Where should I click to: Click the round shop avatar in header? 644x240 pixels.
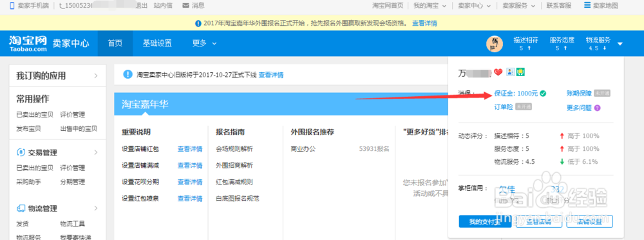(495, 44)
